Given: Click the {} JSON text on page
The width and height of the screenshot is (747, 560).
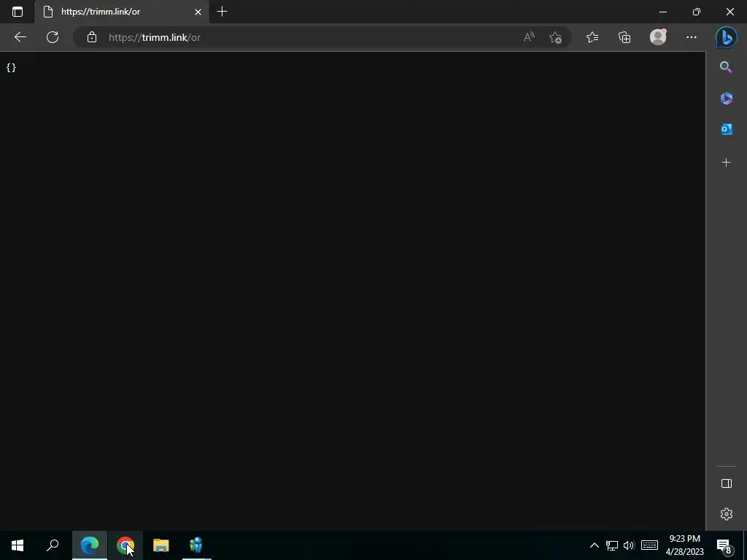Looking at the screenshot, I should pos(11,68).
